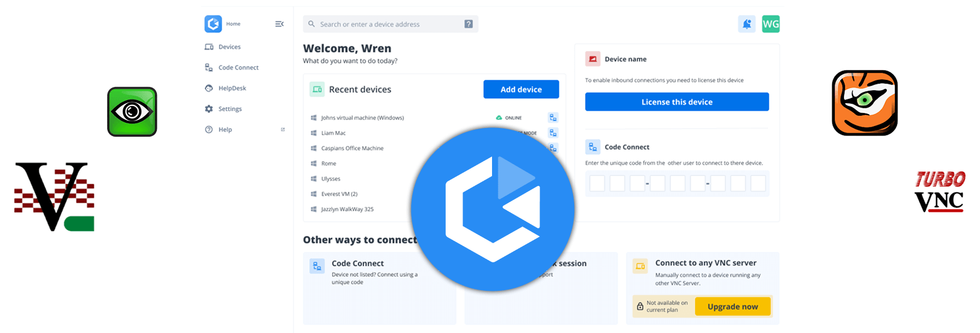Screen dimensions: 980x333
Task: Open the WG user profile avatar
Action: tap(770, 24)
